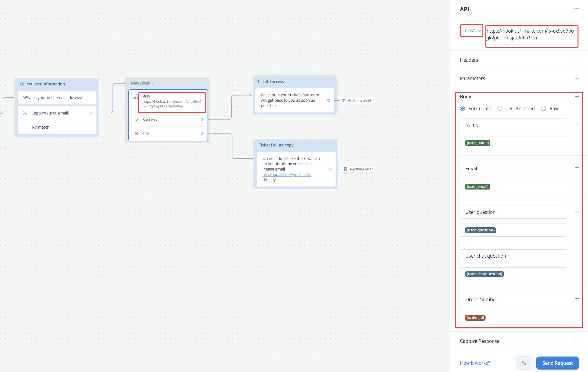Click the {user_email} value field
Viewport: 588px width, 372px height.
pyautogui.click(x=513, y=187)
